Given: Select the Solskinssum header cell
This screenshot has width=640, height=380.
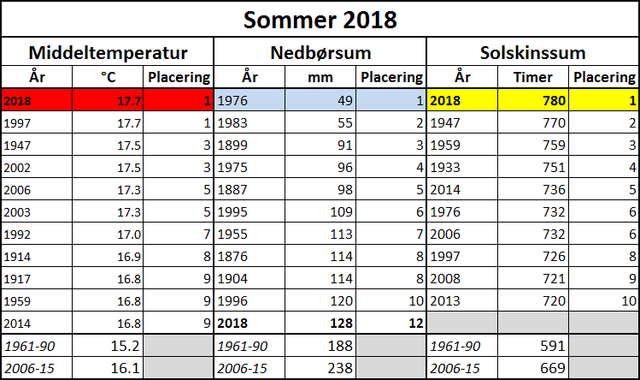Looking at the screenshot, I should point(533,52).
